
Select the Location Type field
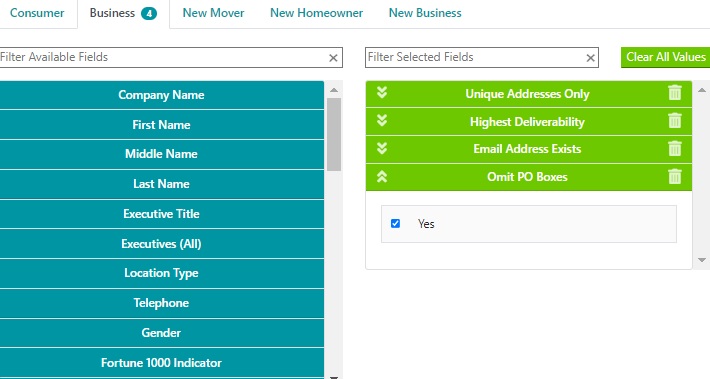(x=162, y=273)
